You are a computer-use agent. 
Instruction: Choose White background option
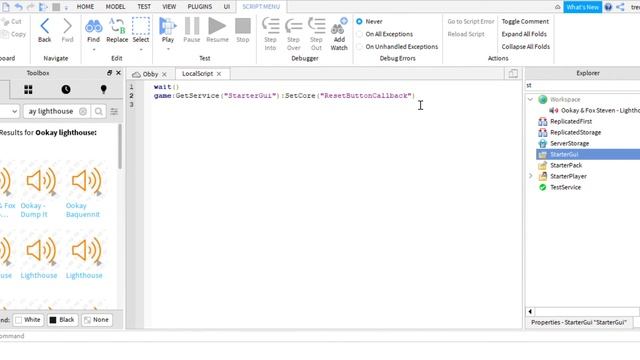[28, 320]
